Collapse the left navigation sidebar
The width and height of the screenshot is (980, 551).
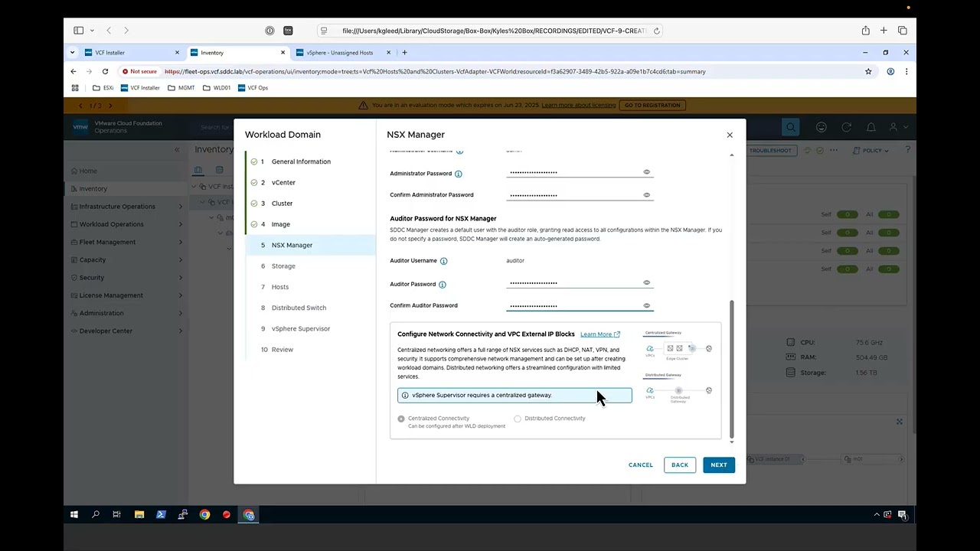click(177, 150)
